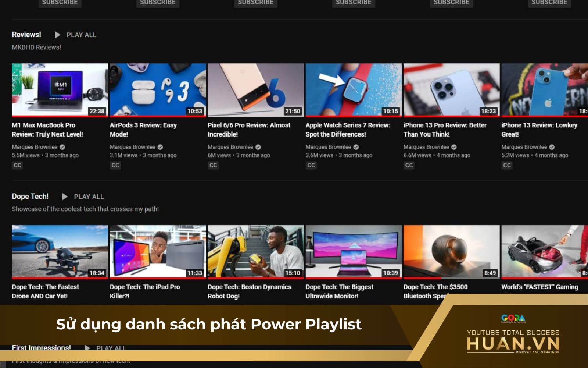Open the Boston Dynamics Robot Dog thumbnail
Image resolution: width=588 pixels, height=368 pixels.
pyautogui.click(x=256, y=252)
